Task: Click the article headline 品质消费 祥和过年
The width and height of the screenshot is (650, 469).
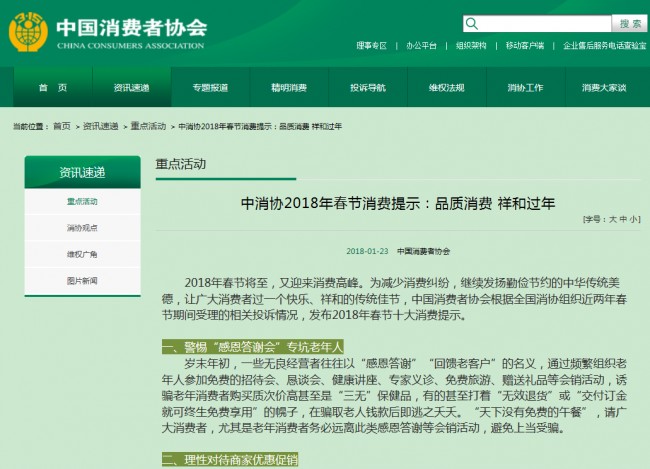Action: [398, 203]
